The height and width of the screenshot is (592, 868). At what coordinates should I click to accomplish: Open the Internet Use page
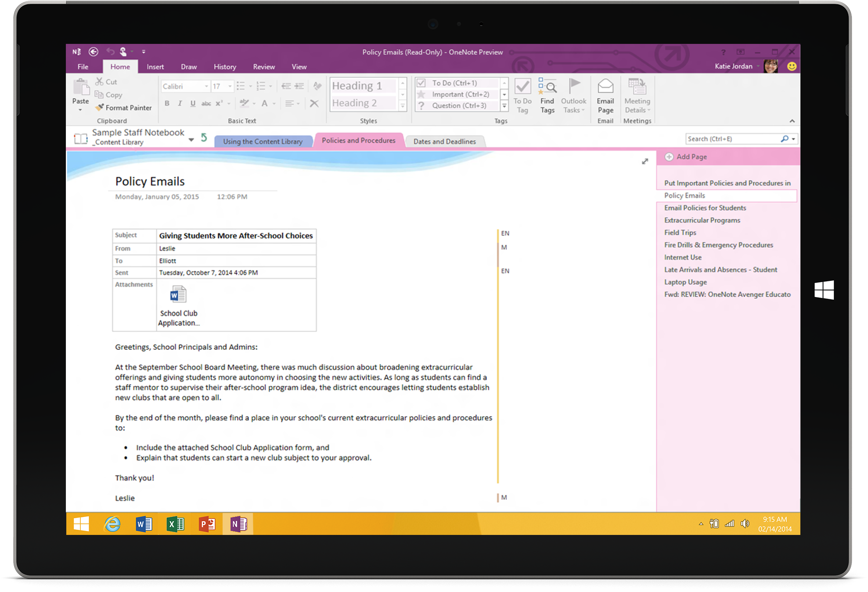tap(683, 258)
